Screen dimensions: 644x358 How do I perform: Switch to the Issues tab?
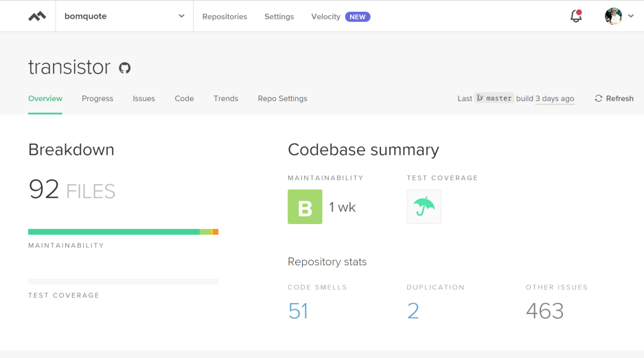[x=143, y=99]
